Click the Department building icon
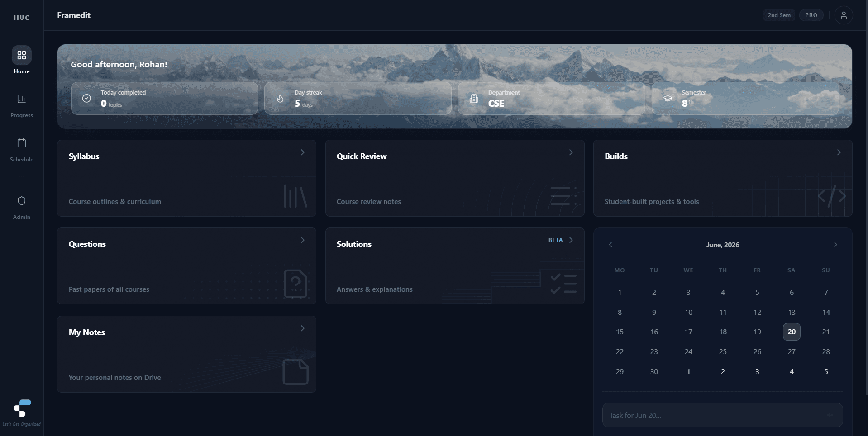 pyautogui.click(x=474, y=98)
